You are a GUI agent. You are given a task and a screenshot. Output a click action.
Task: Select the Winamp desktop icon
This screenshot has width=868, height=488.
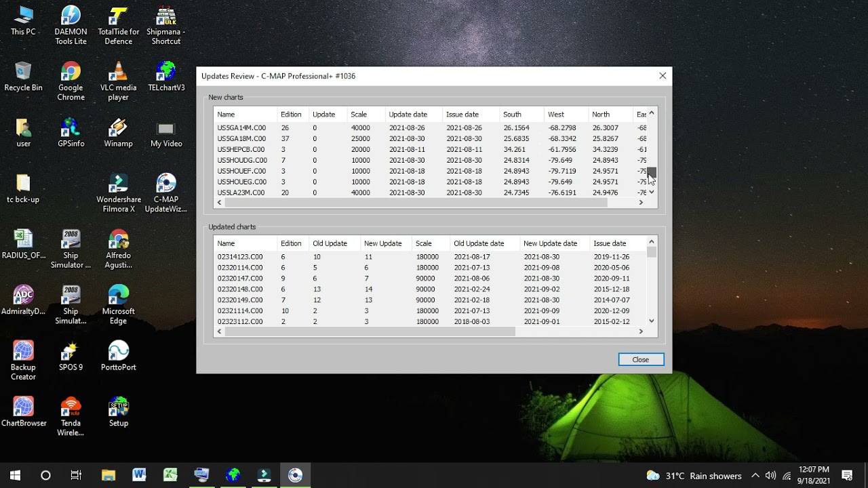118,133
